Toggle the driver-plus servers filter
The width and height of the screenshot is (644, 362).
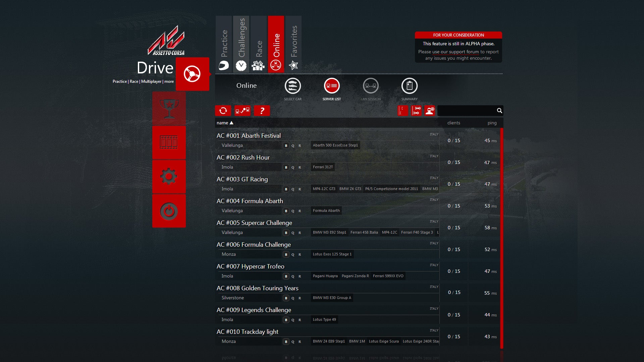430,111
